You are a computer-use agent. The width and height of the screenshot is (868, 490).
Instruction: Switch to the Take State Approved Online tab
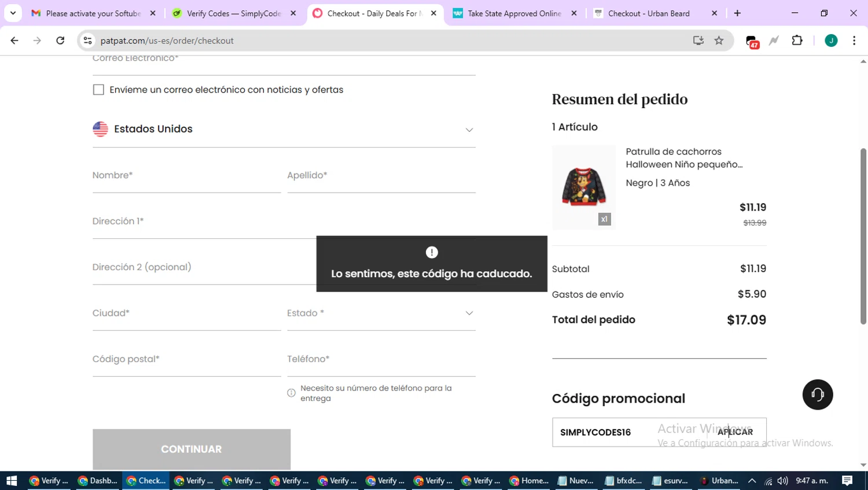click(x=514, y=13)
